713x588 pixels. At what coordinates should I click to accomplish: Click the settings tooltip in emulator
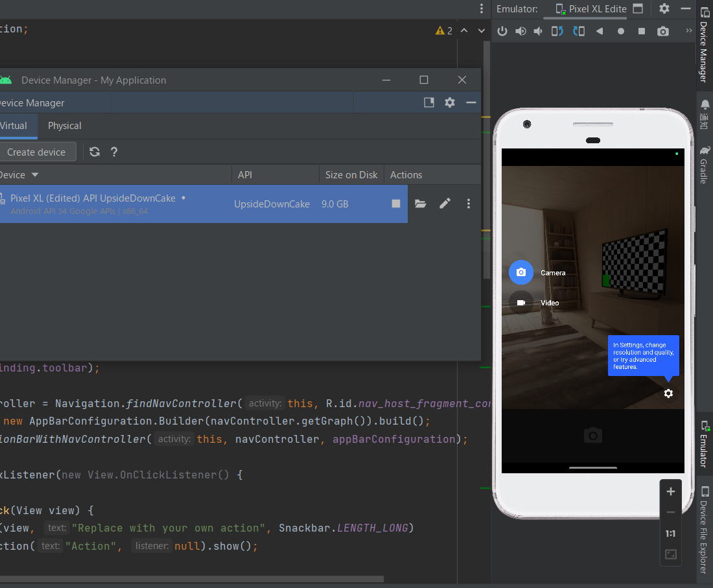[x=644, y=356]
